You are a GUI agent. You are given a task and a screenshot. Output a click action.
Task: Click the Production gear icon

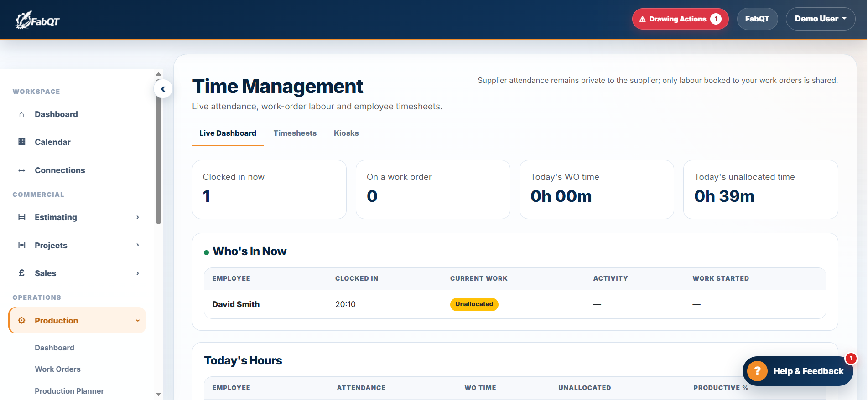click(x=21, y=320)
